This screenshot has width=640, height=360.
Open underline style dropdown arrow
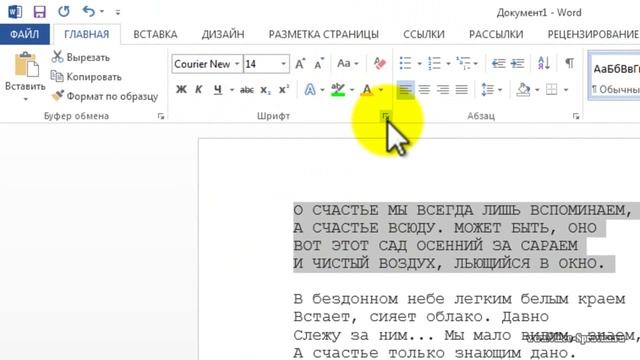pos(231,90)
